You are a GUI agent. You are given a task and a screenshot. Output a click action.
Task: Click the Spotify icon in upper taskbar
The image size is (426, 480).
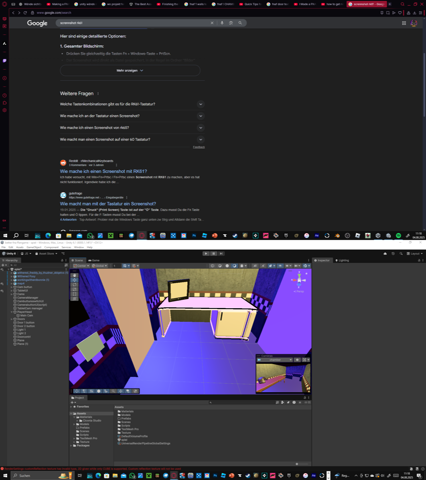tap(398, 235)
